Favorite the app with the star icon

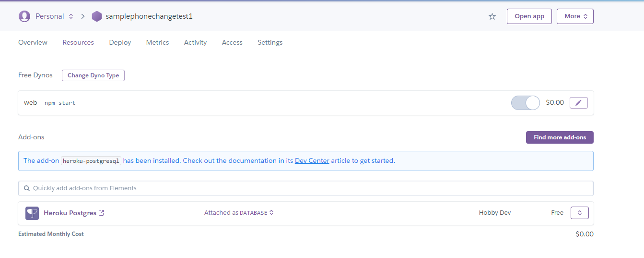[492, 16]
